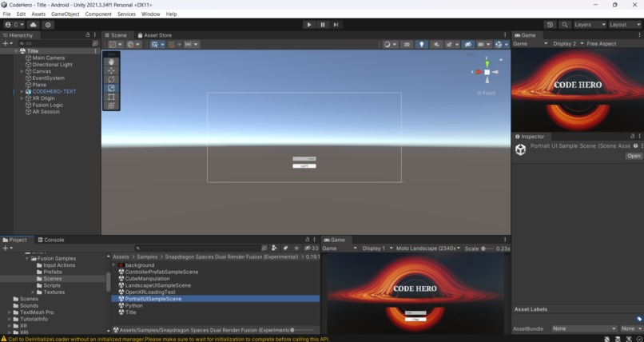Expand the background asset in Project list
Screen dimensions: 644x342
click(x=114, y=265)
